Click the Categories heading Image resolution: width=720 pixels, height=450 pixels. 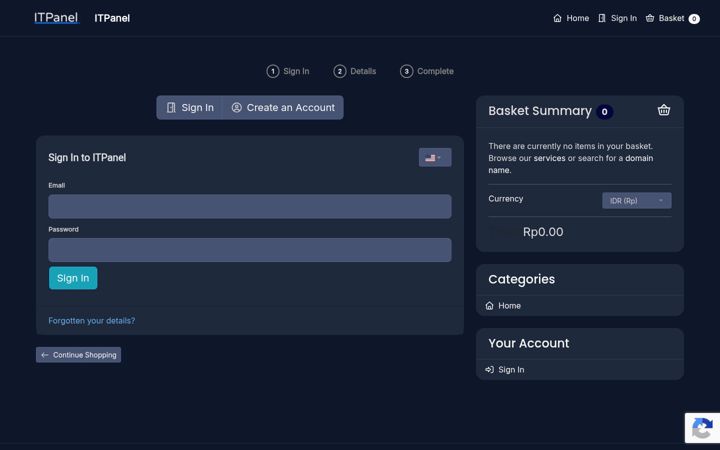521,279
